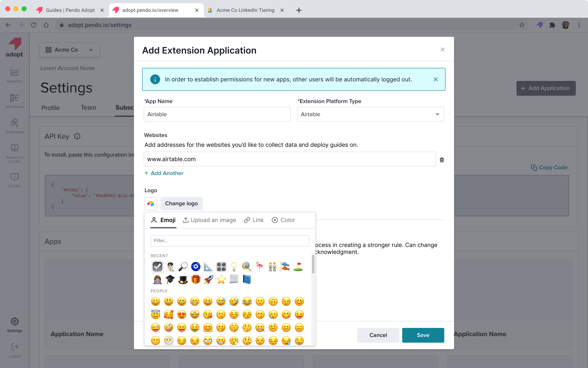
Task: Click the emoji Filter field
Action: click(230, 240)
